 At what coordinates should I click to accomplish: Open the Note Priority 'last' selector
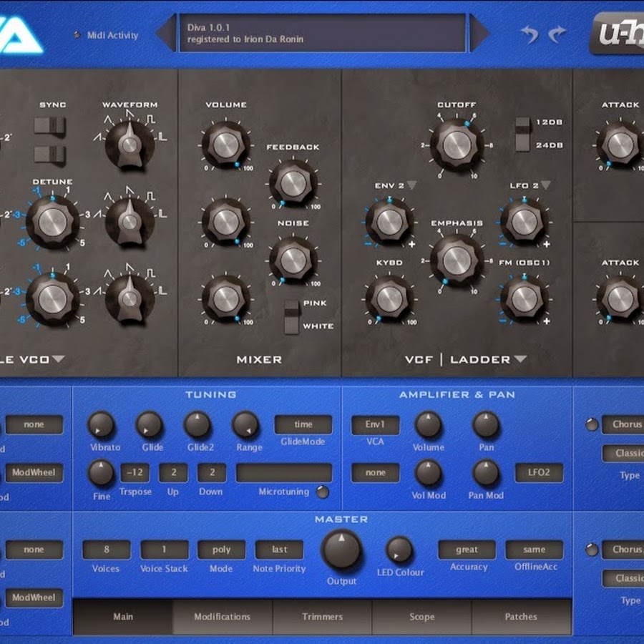click(279, 550)
